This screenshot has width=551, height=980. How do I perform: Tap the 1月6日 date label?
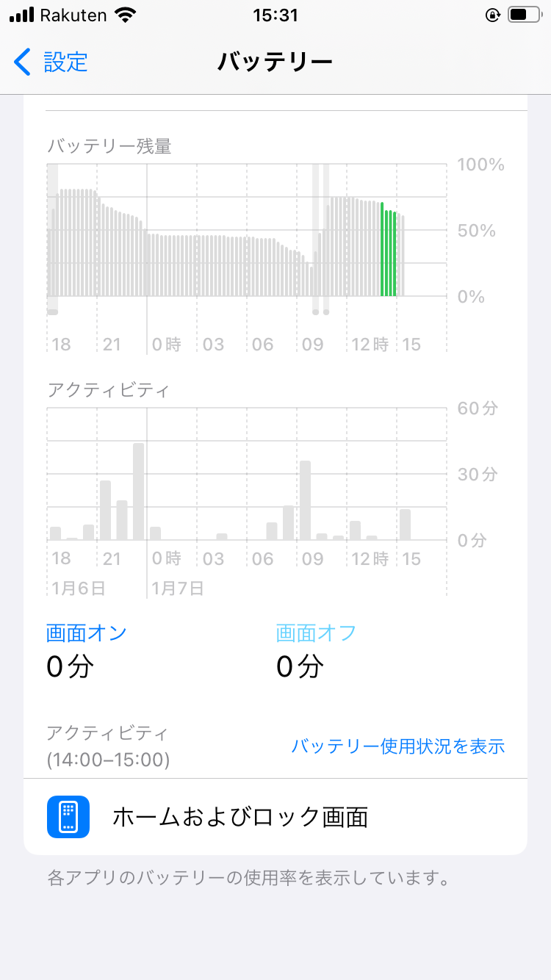click(x=78, y=588)
